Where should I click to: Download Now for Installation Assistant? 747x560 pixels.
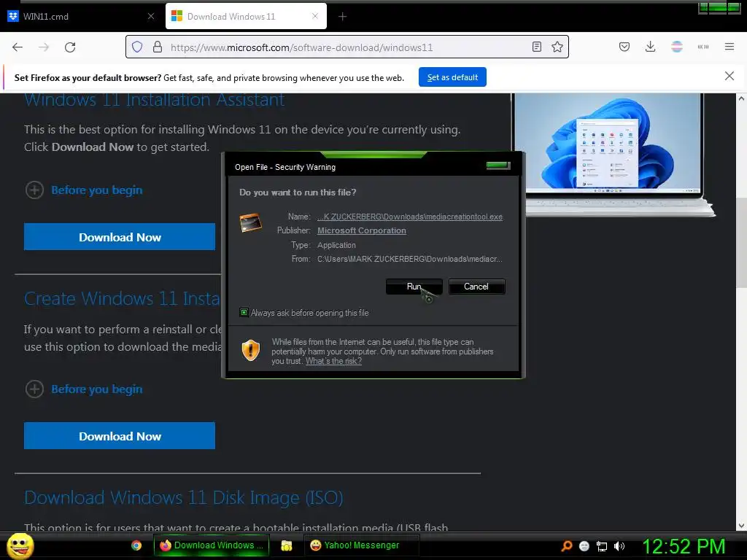(x=120, y=237)
